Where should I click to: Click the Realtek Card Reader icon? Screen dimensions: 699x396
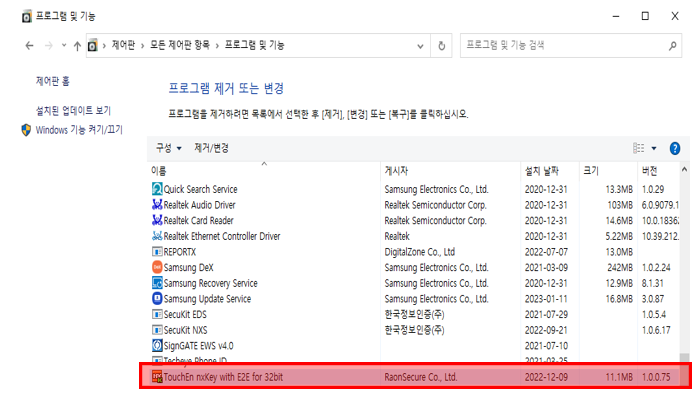157,220
